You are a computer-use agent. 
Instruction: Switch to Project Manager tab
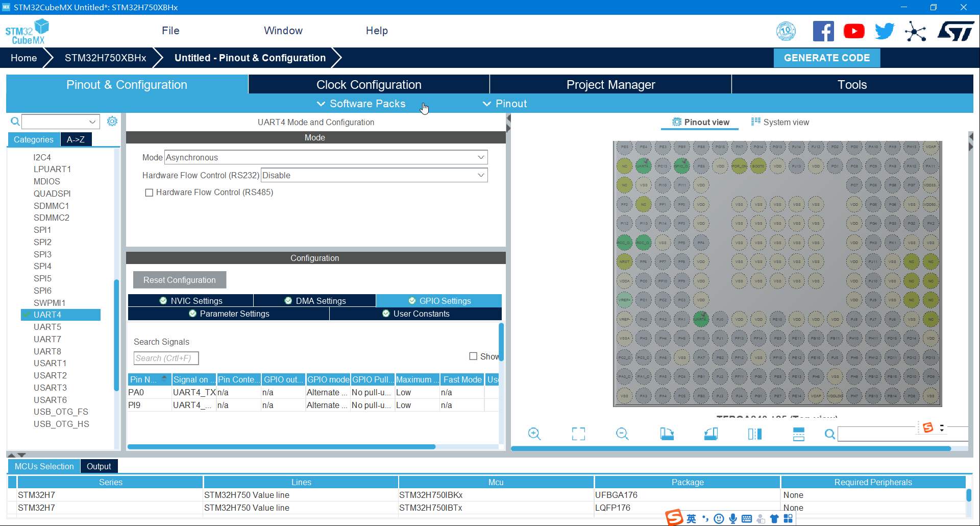pyautogui.click(x=610, y=85)
